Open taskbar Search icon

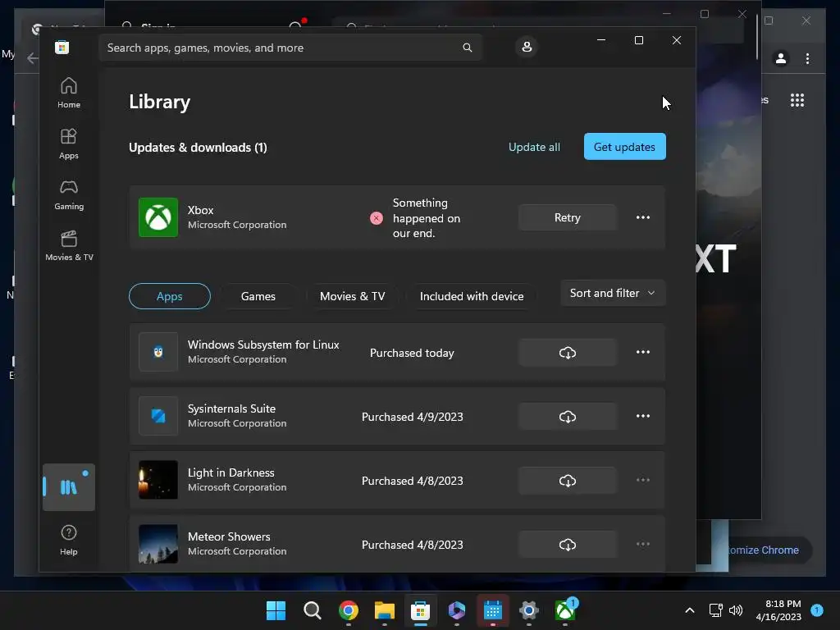pos(312,610)
